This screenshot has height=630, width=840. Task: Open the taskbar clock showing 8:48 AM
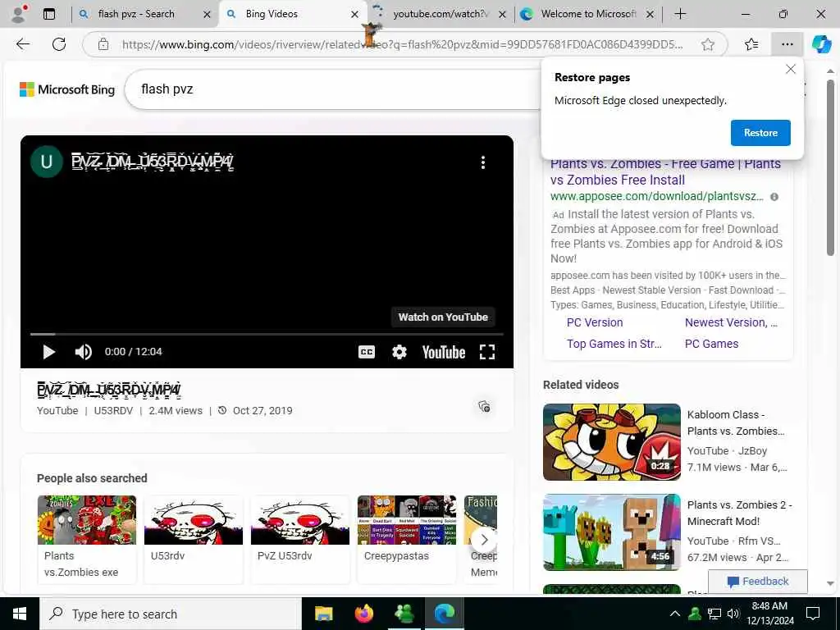tap(769, 614)
